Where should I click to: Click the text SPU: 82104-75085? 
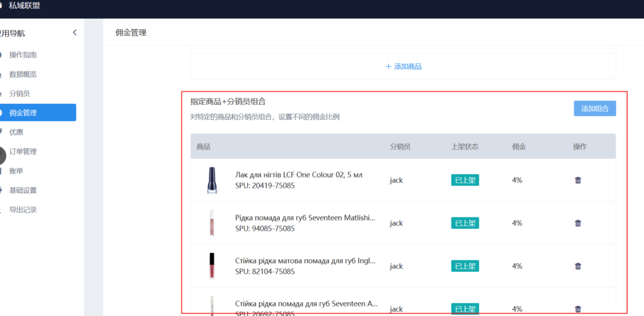coord(265,272)
